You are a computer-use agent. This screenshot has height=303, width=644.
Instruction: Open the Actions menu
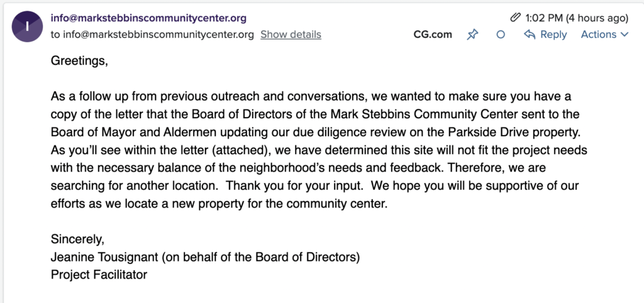point(604,35)
